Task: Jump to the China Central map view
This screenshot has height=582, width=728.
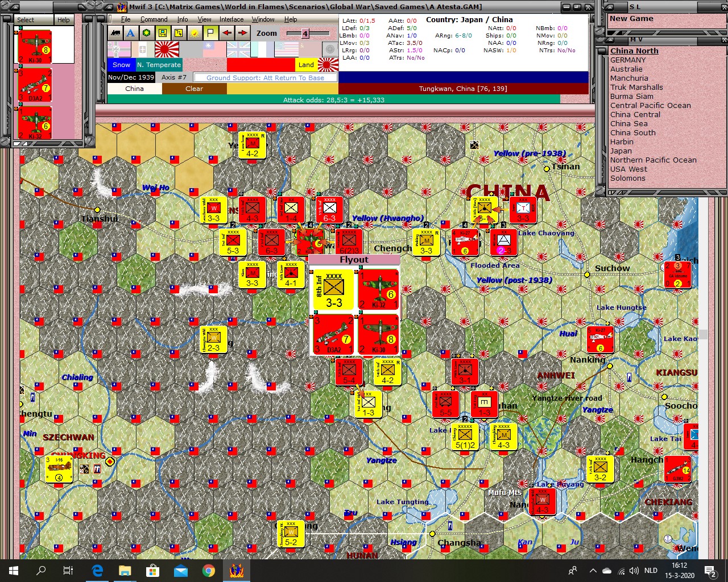Action: tap(635, 115)
